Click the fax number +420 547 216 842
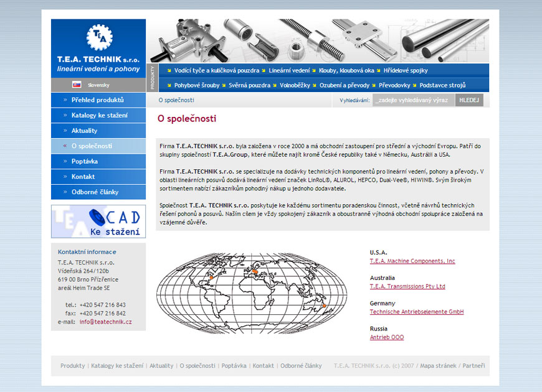The width and height of the screenshot is (542, 392). point(103,313)
